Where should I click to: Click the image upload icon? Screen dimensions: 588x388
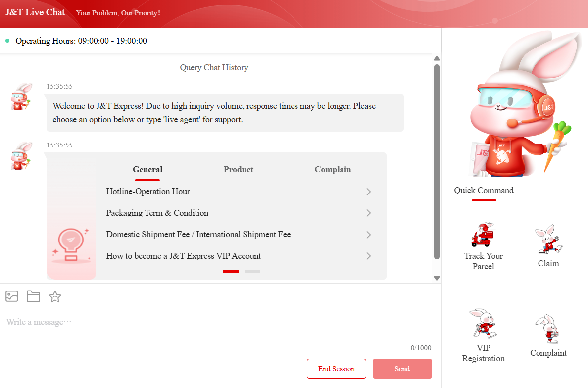point(11,296)
